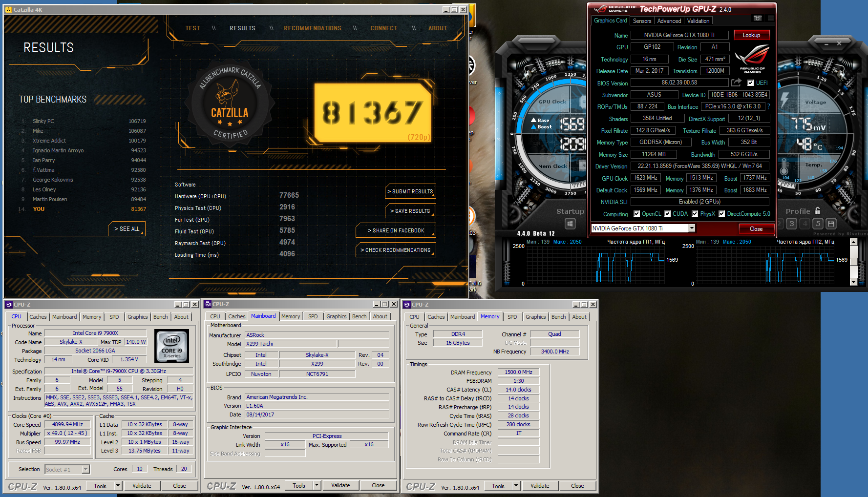Toggle the Afterburner Startup Windows icon
Image resolution: width=868 pixels, height=497 pixels.
click(570, 224)
